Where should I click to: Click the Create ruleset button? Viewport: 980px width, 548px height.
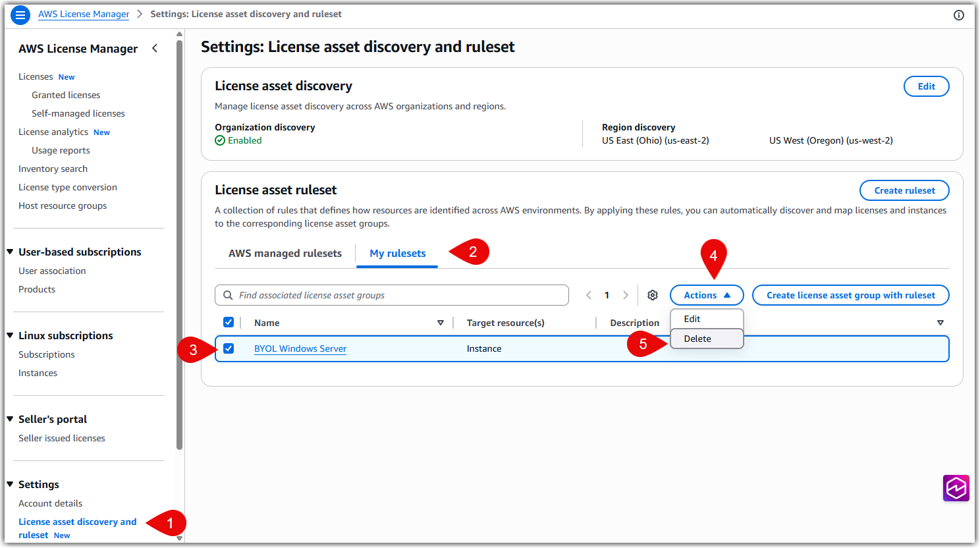(904, 190)
